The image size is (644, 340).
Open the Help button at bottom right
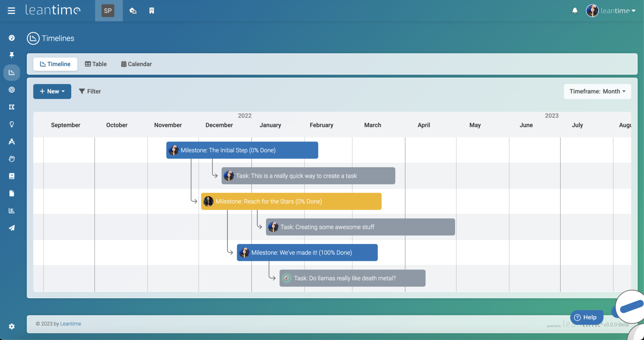coord(586,317)
